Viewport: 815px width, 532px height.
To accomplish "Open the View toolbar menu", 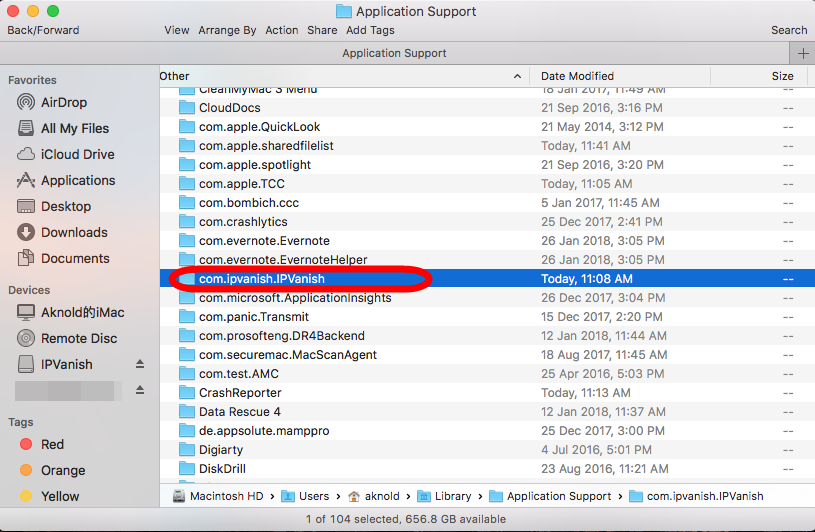I will (x=177, y=30).
